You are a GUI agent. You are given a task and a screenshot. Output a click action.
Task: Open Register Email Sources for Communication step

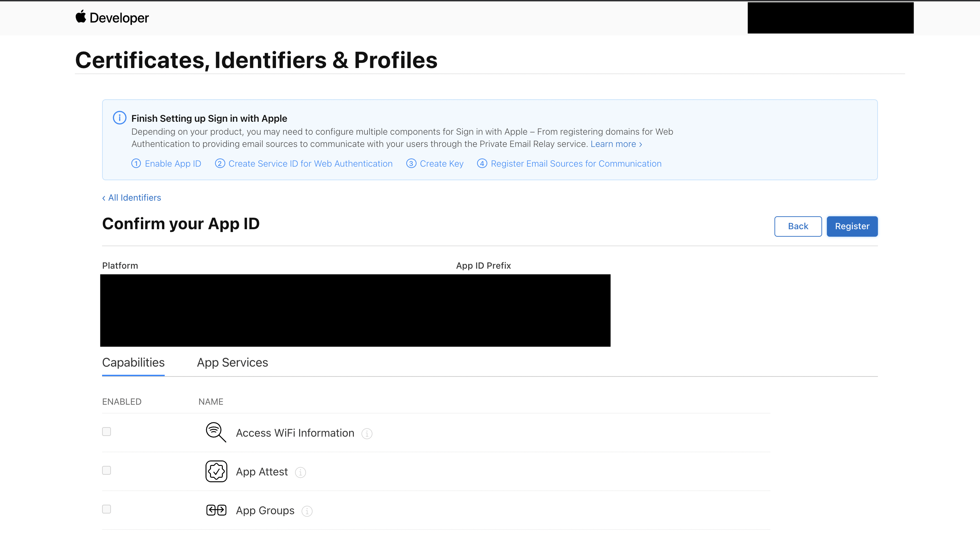569,164
